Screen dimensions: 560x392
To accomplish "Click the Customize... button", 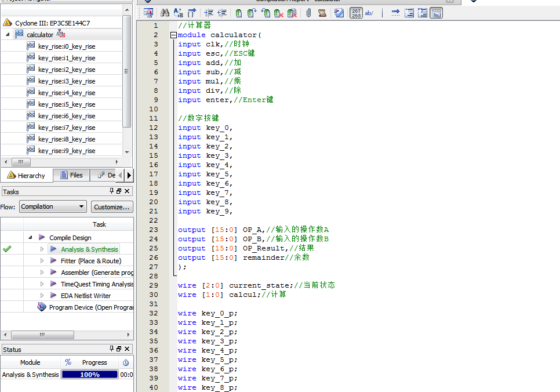I will pyautogui.click(x=111, y=206).
